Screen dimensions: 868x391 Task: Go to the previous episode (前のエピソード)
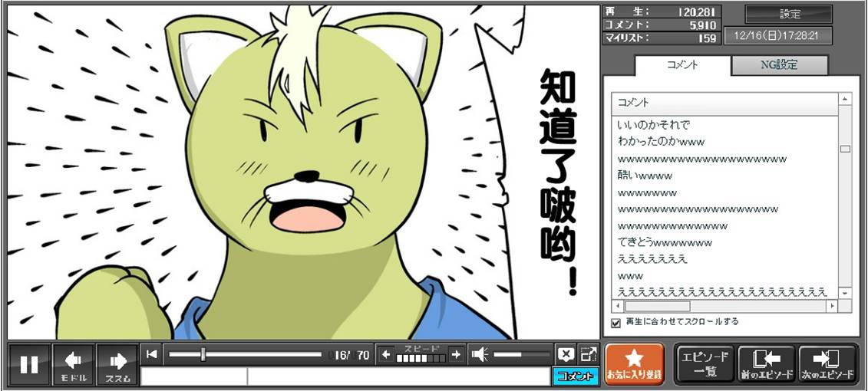click(766, 364)
